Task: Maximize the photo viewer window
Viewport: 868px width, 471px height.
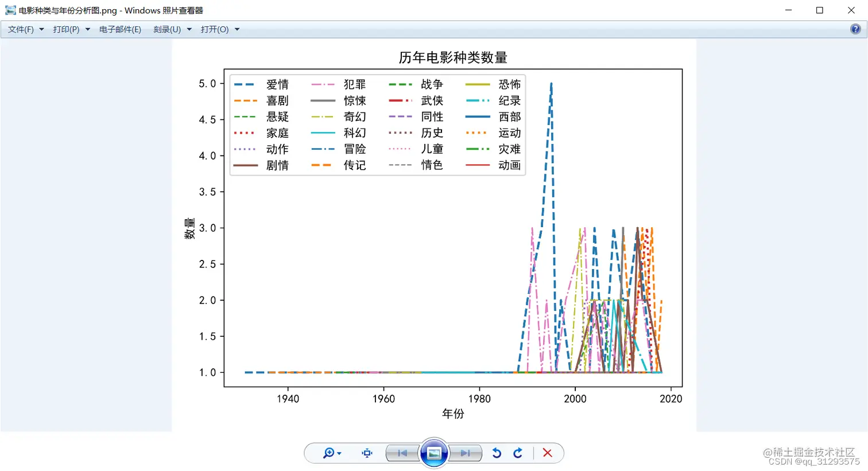Action: pos(820,10)
